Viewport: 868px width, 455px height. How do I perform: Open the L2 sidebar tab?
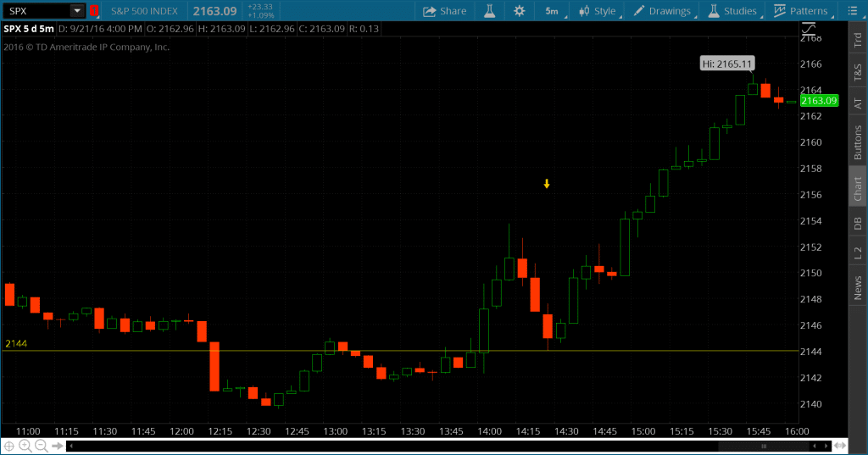858,252
